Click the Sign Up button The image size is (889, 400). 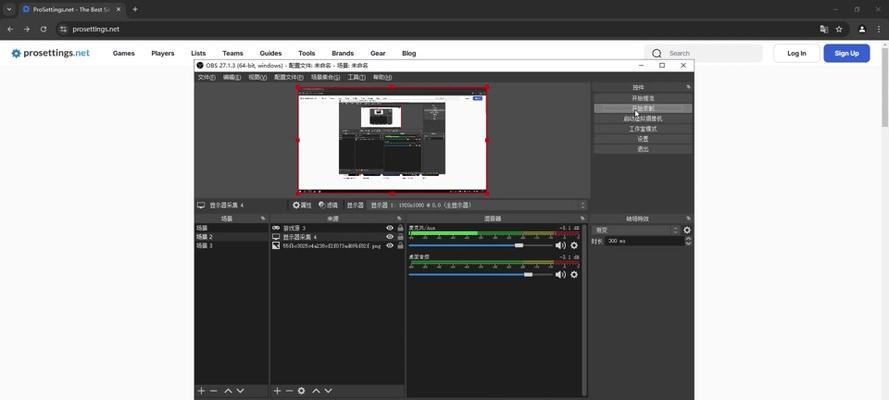[846, 53]
